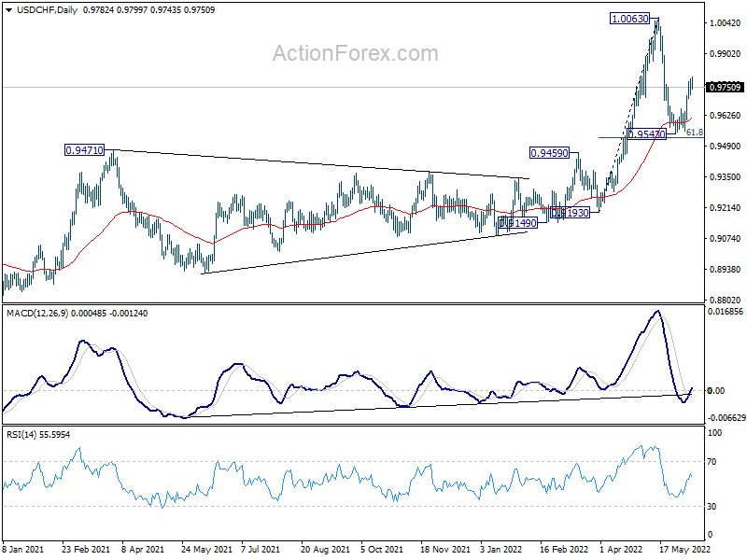Select the 3 Jan 2022 date label
Screen dimensions: 747x560
click(x=501, y=549)
